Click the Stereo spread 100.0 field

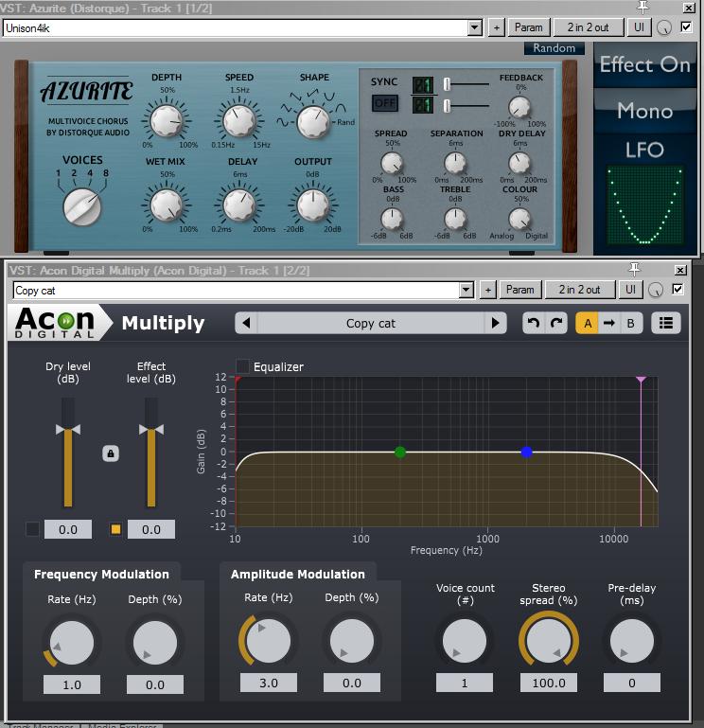pos(549,683)
